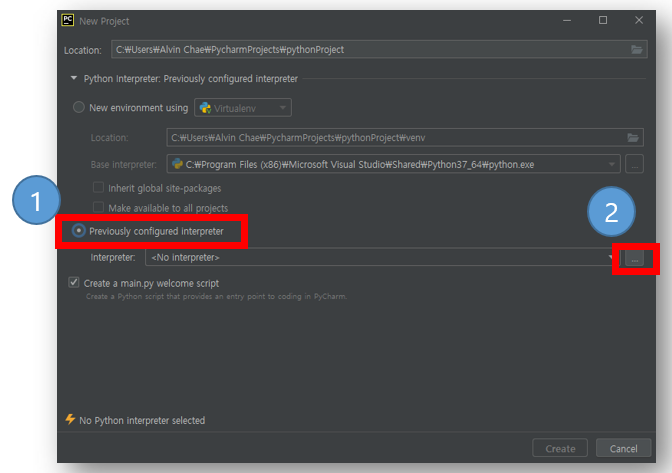The width and height of the screenshot is (672, 473).
Task: Minimize the New Project window
Action: pos(567,20)
